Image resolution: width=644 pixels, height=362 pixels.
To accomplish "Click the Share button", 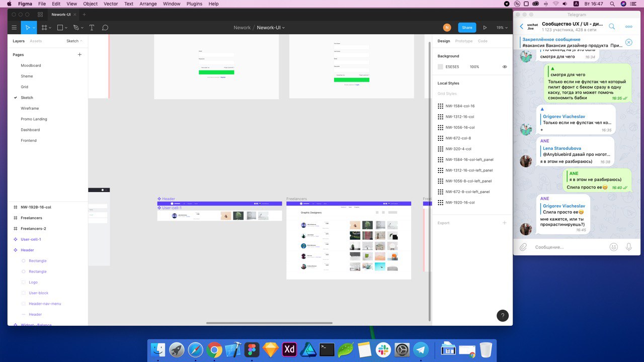I will pyautogui.click(x=467, y=28).
